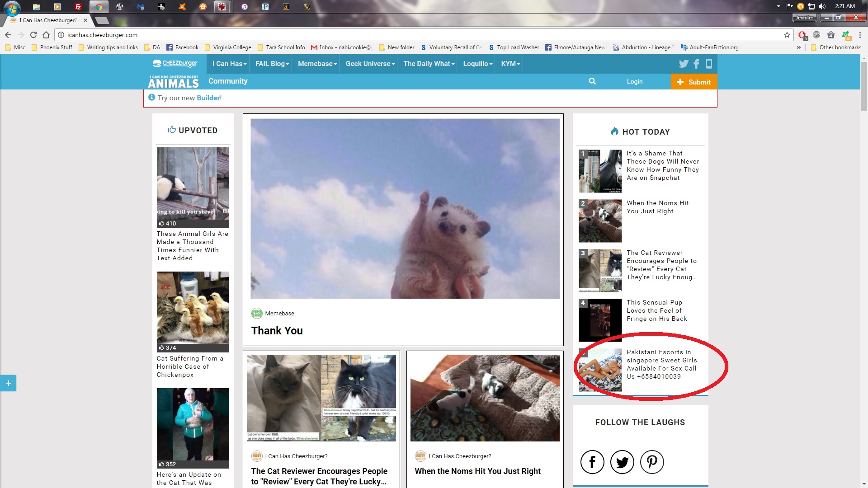
Task: Expand the Geek Universe dropdown
Action: coord(370,64)
